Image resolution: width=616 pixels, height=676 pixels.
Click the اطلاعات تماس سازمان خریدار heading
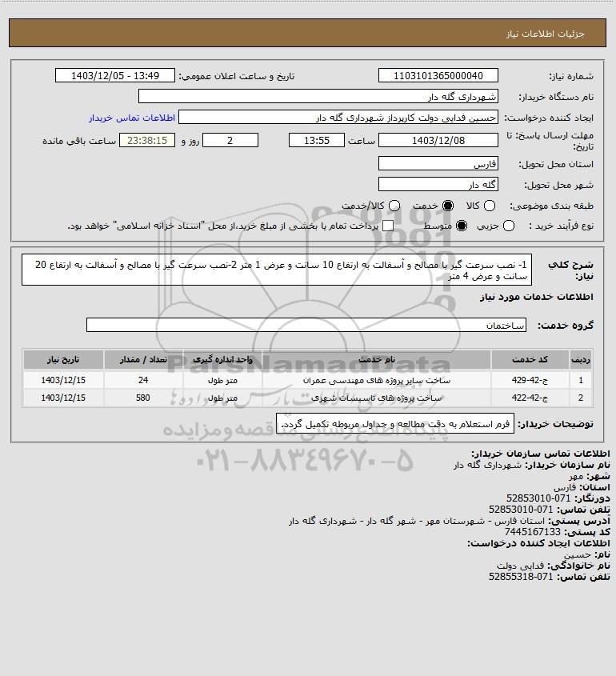541,454
